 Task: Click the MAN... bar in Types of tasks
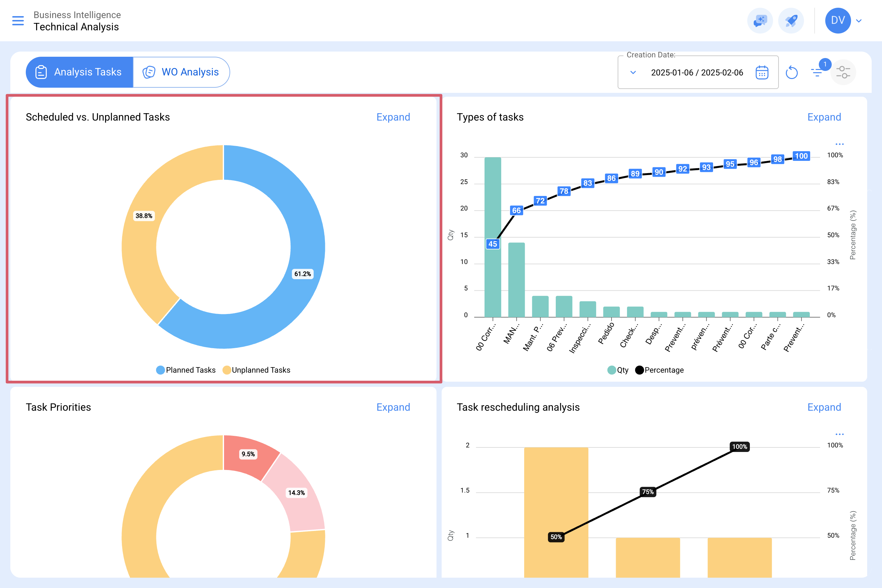coord(516,280)
